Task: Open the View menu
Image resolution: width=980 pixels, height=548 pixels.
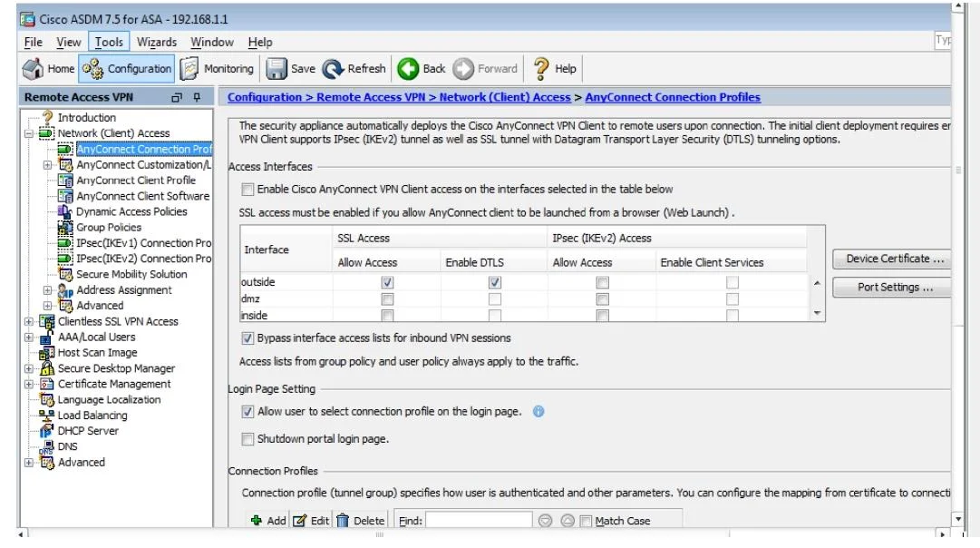Action: [68, 42]
